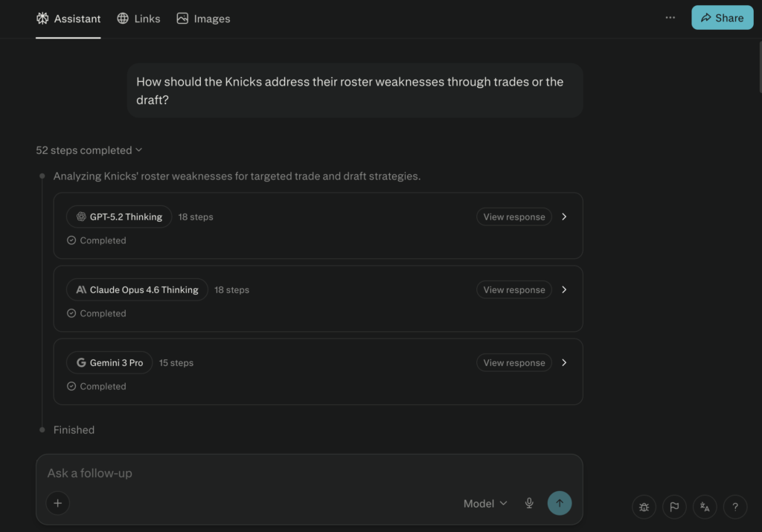Collapse the 52 steps completed section
Image resolution: width=762 pixels, height=532 pixels.
89,150
